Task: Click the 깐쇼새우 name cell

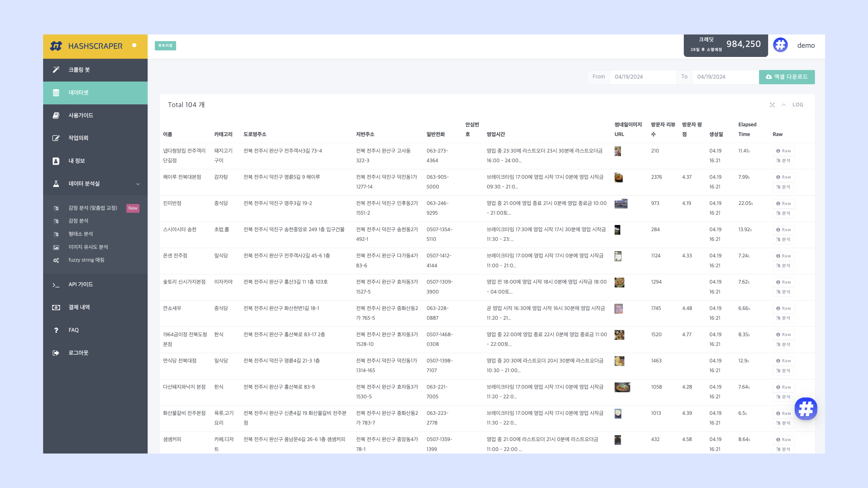Action: [172, 308]
